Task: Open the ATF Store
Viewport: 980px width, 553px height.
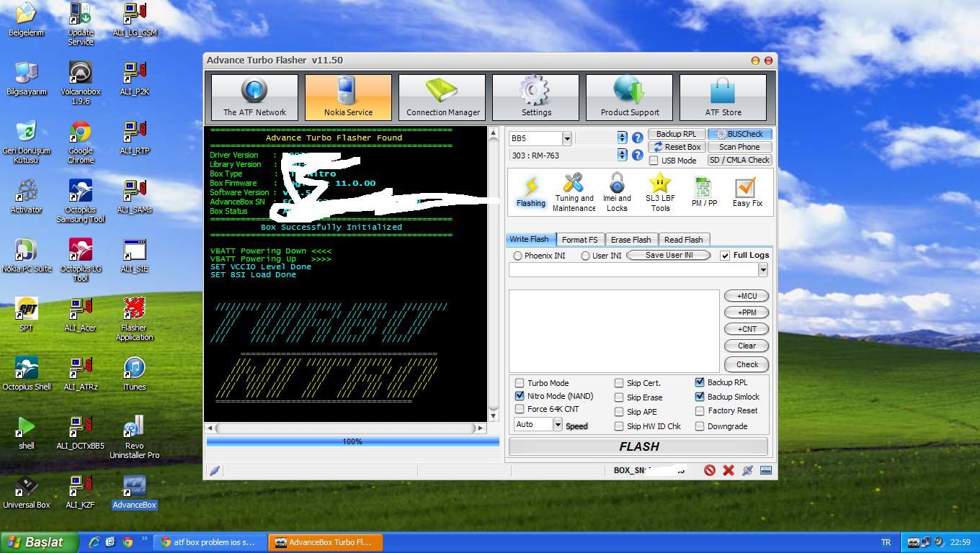Action: pyautogui.click(x=723, y=97)
